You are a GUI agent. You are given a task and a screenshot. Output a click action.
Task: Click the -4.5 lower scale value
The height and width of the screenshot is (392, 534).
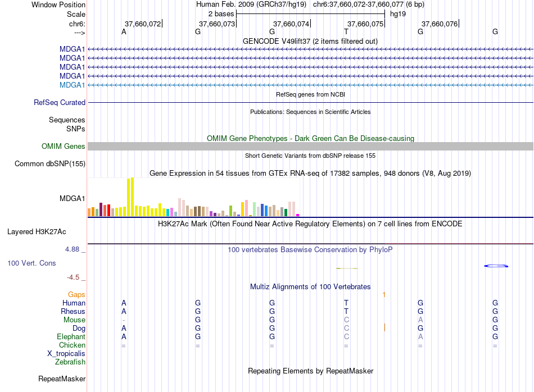[x=73, y=277]
